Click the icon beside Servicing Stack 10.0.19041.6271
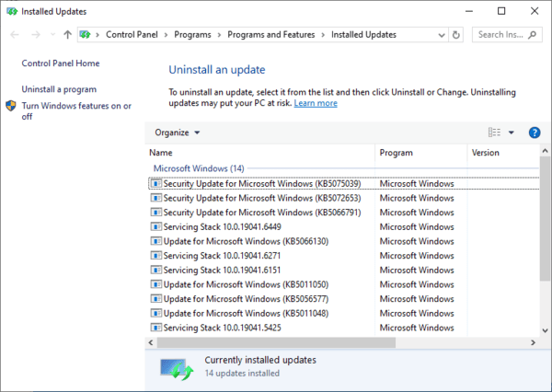Image resolution: width=552 pixels, height=392 pixels. point(156,255)
